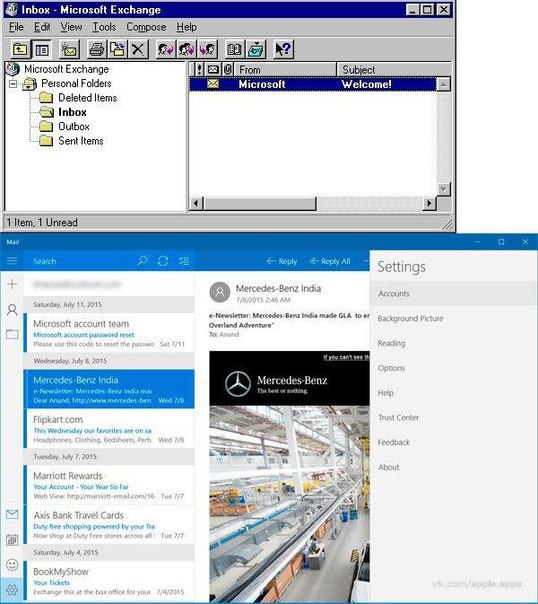This screenshot has height=604, width=538.
Task: Collapse the Personal Folders tree node
Action: point(13,84)
